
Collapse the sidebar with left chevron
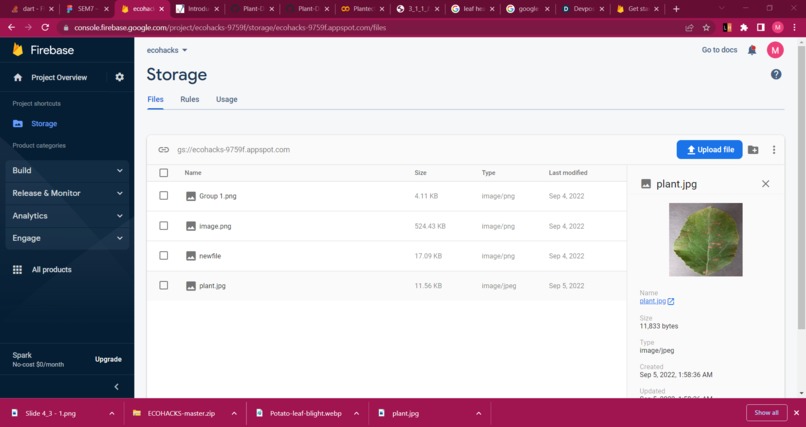(116, 387)
